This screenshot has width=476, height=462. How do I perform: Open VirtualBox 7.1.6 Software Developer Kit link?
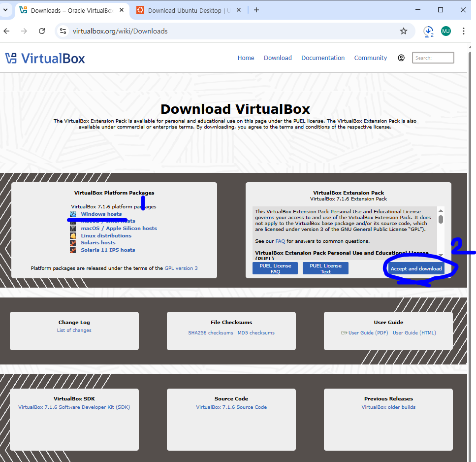tap(74, 407)
